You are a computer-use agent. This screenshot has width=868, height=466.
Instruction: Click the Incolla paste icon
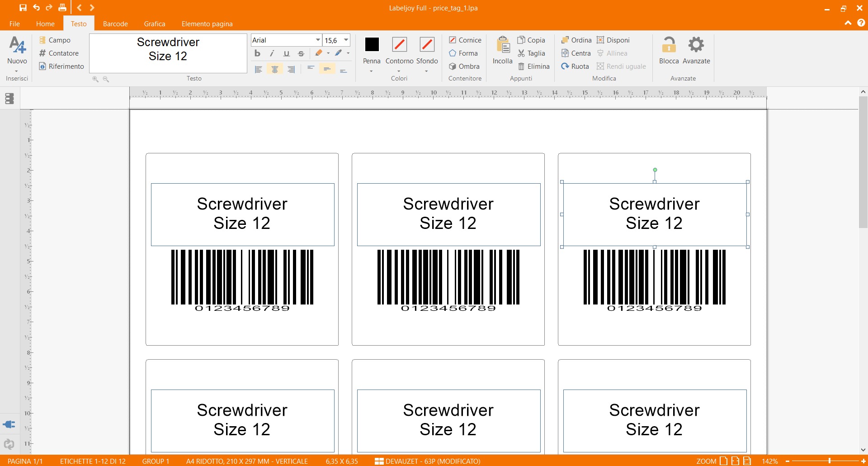[x=503, y=45]
